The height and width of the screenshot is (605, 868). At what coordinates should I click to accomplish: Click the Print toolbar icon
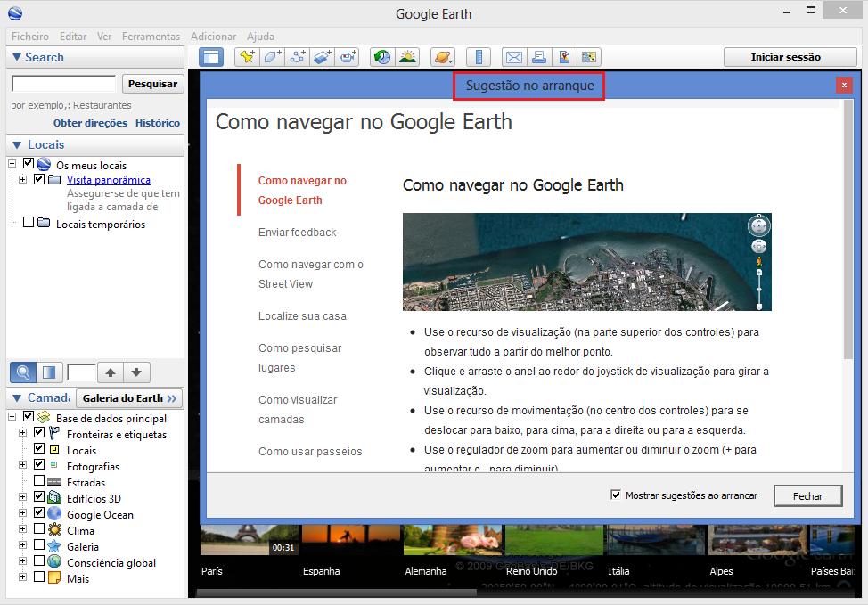[538, 57]
